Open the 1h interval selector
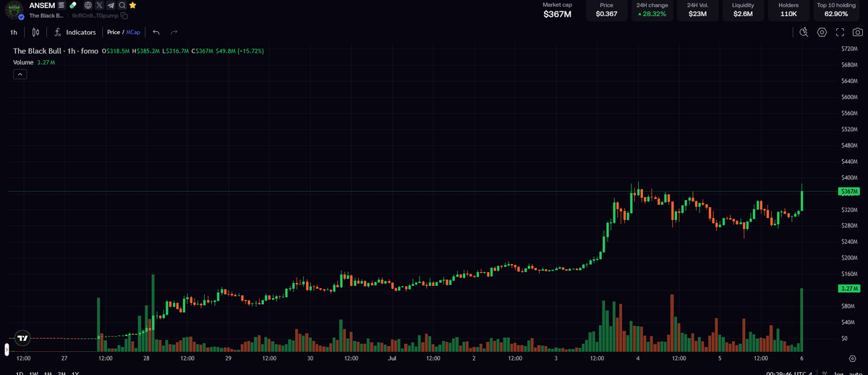This screenshot has width=868, height=375. (x=14, y=33)
